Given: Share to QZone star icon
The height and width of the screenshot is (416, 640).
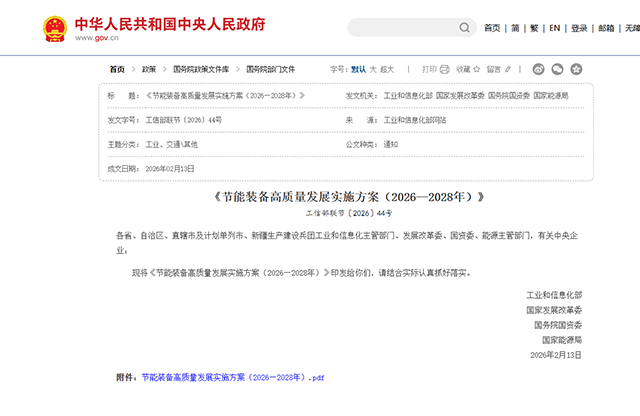Looking at the screenshot, I should click(x=576, y=69).
